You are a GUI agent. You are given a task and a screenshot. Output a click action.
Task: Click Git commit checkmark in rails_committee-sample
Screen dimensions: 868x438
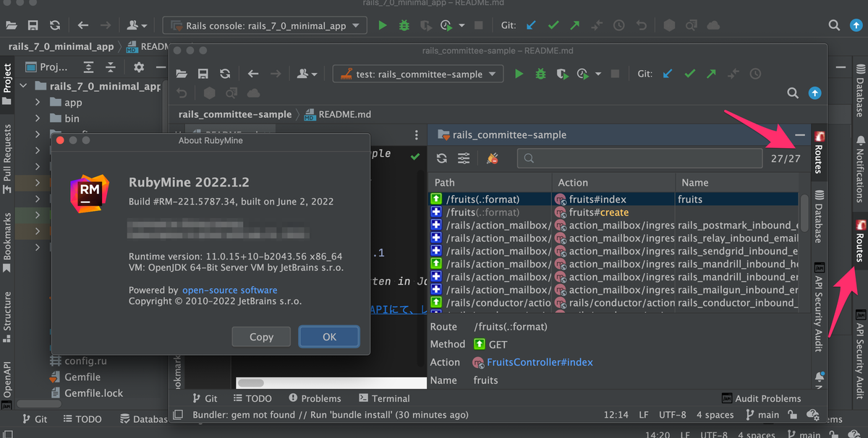[690, 74]
